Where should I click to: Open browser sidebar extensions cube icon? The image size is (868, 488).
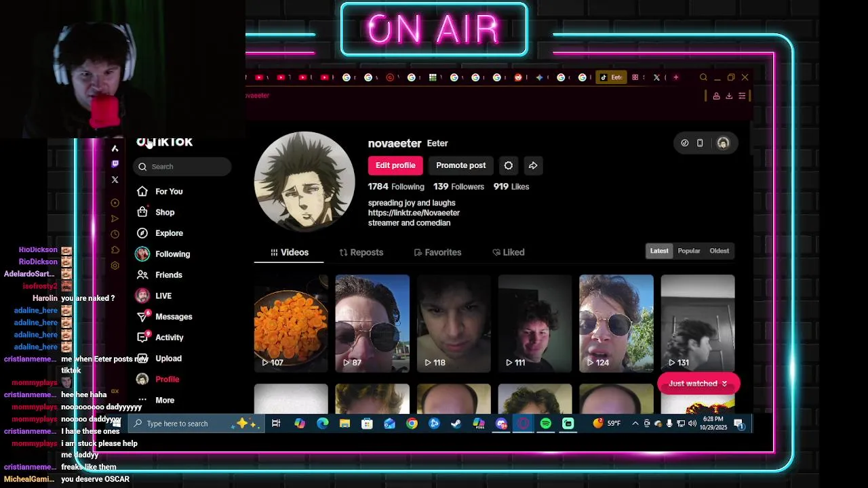[x=115, y=250]
